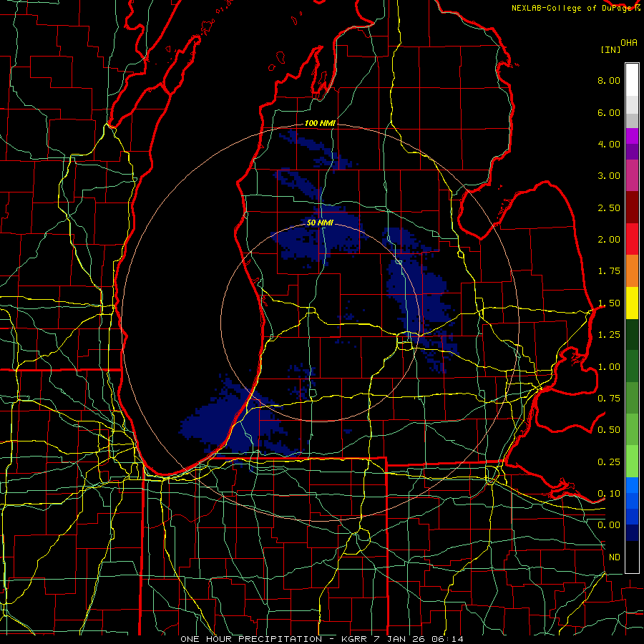Click the OHA product label above legend

[x=629, y=42]
